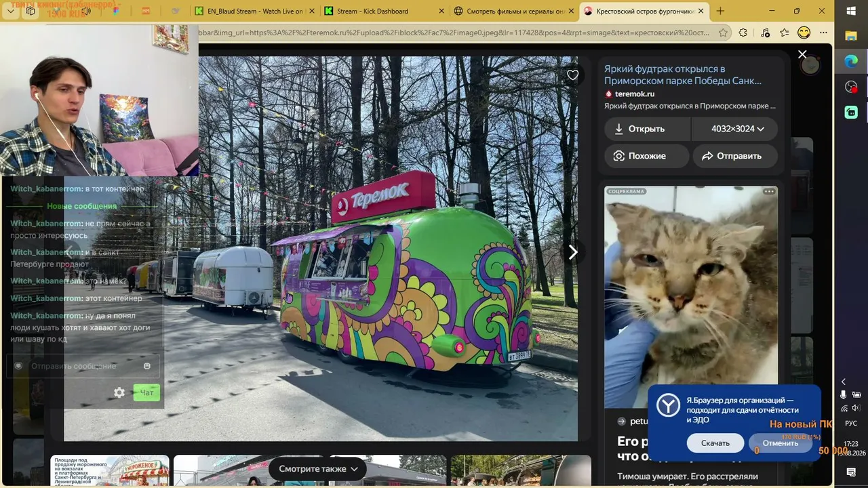
Task: Expand the 'Смотрите также' section
Action: [318, 469]
